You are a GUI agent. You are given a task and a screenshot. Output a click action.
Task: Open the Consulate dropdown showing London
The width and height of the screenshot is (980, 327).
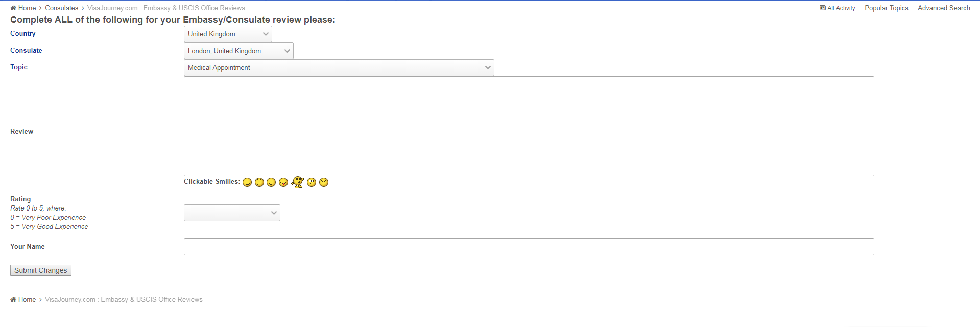click(238, 51)
